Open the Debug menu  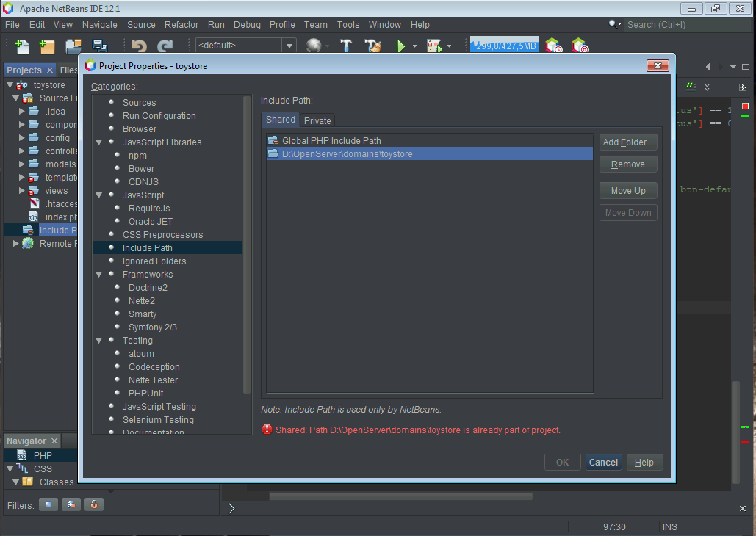247,24
